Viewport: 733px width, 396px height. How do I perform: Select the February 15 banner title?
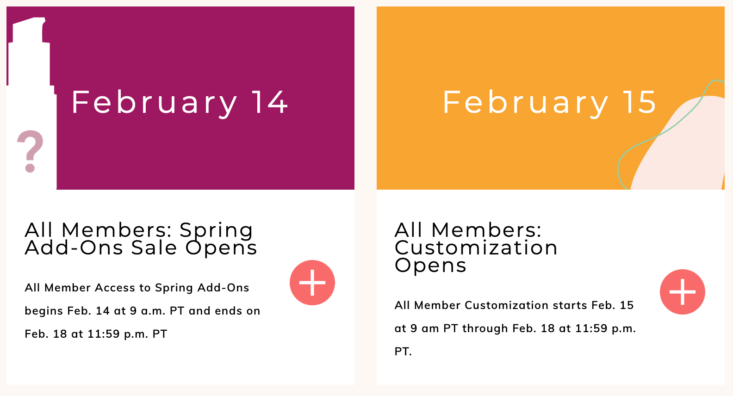pyautogui.click(x=549, y=102)
